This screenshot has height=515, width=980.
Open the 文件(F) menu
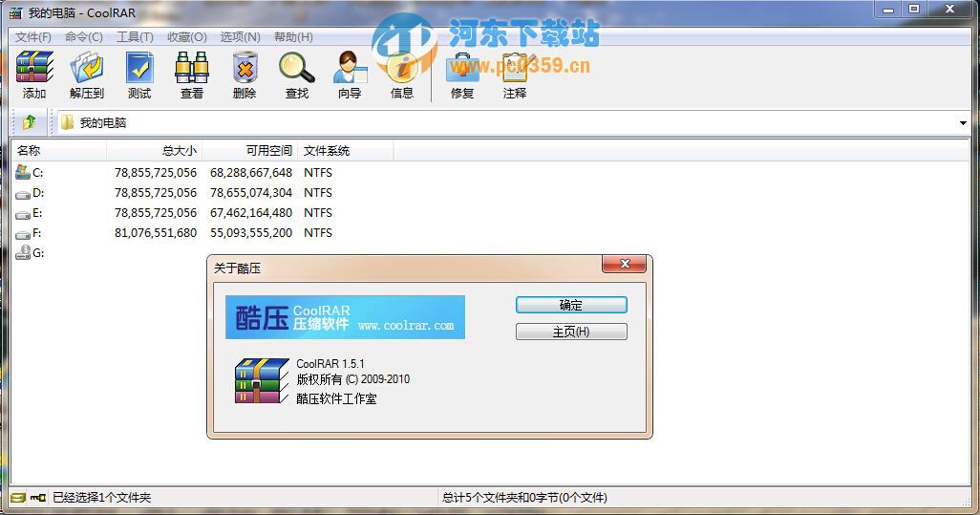point(33,37)
